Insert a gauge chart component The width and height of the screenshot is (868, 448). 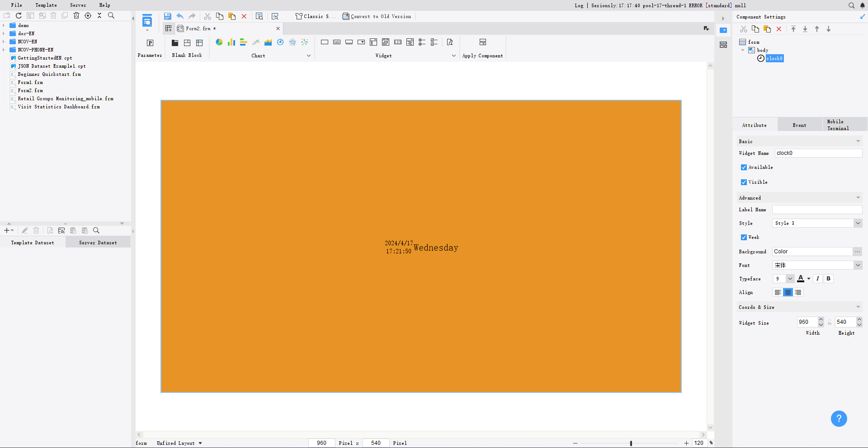280,42
